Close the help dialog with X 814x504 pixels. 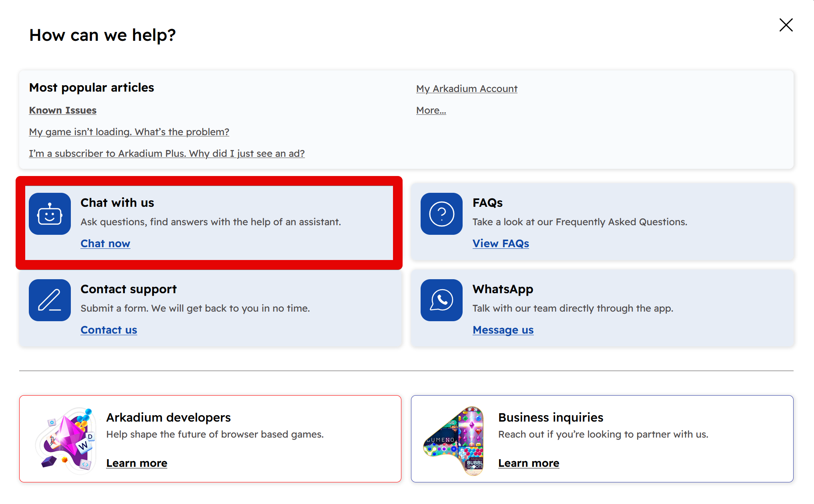(x=786, y=25)
